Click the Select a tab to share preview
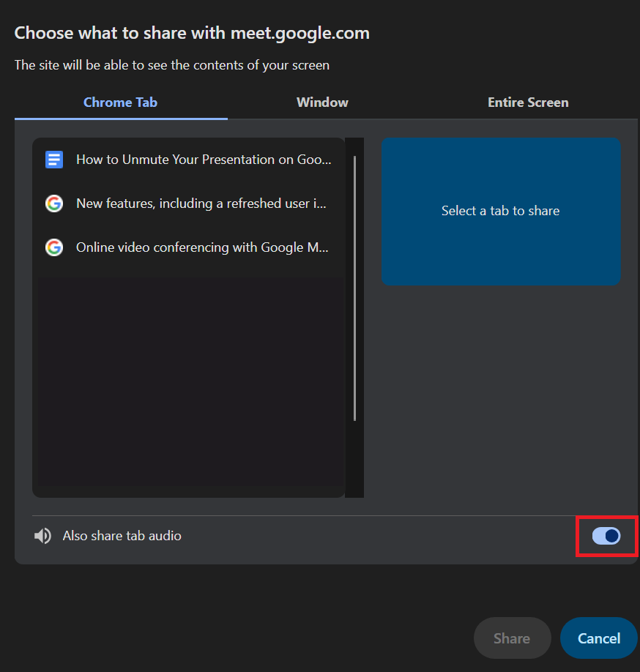This screenshot has height=672, width=640. point(501,212)
